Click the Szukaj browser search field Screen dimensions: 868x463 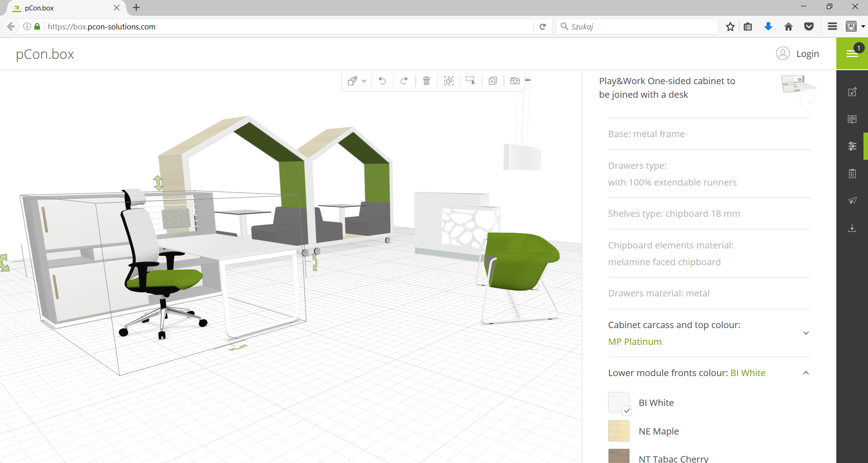pyautogui.click(x=637, y=27)
